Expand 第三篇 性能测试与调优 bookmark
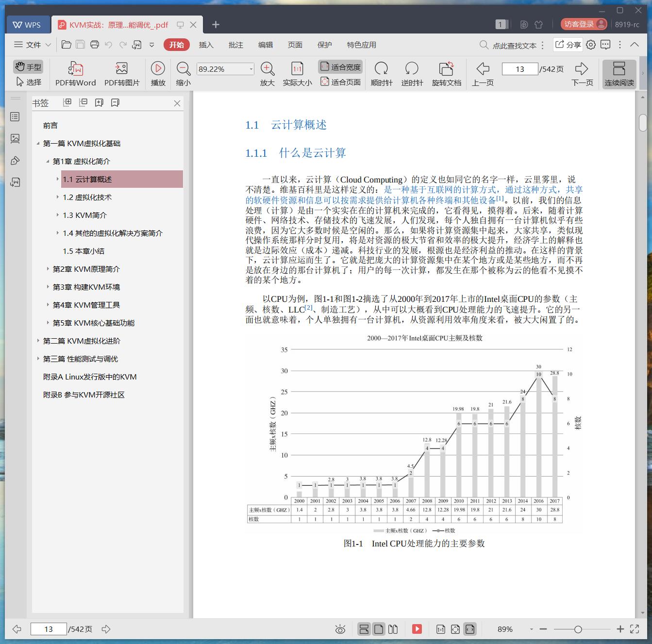The height and width of the screenshot is (644, 652). (38, 359)
